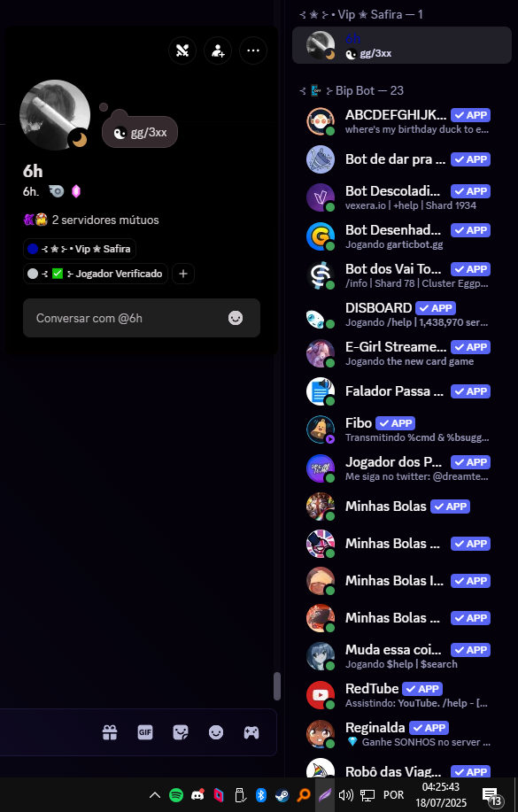518x812 pixels.
Task: Add a role with the plus button
Action: pyautogui.click(x=183, y=274)
